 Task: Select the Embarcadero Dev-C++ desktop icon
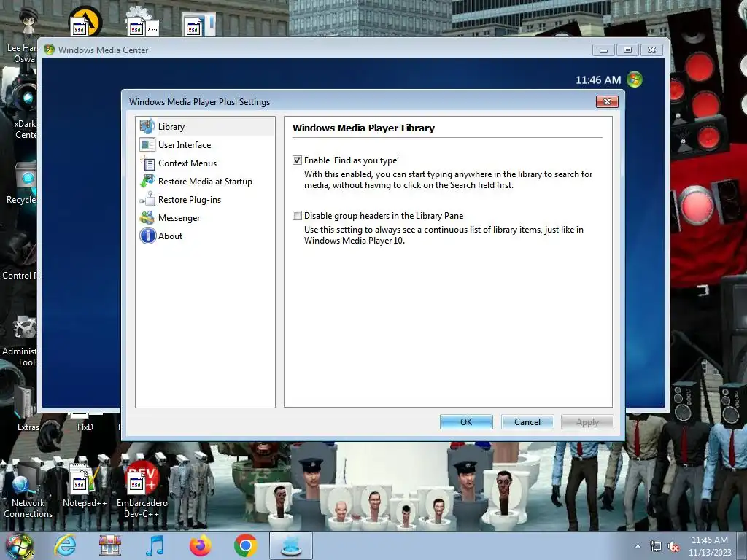click(x=142, y=489)
